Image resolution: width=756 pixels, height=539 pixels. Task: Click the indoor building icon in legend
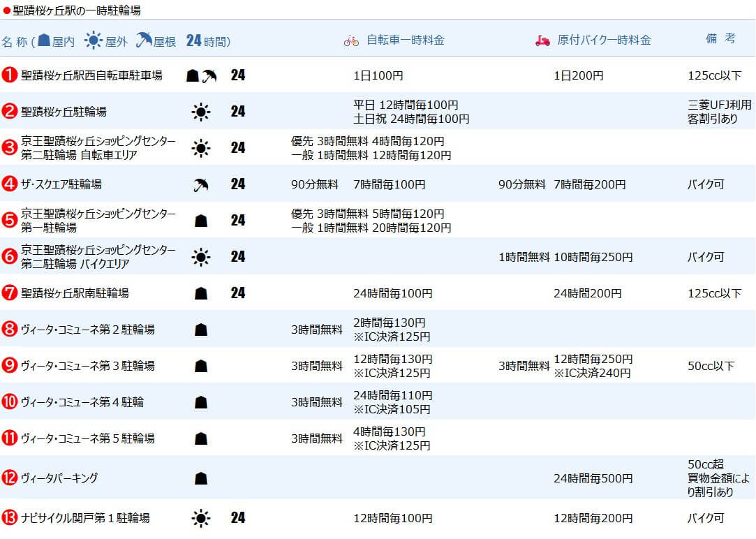tap(43, 40)
